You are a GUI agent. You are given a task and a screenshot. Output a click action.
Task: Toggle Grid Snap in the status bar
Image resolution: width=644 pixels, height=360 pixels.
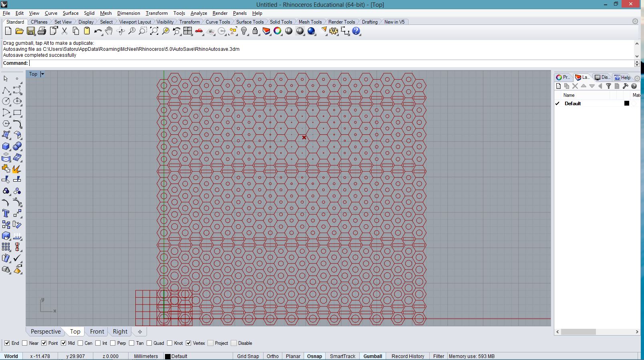pos(248,356)
